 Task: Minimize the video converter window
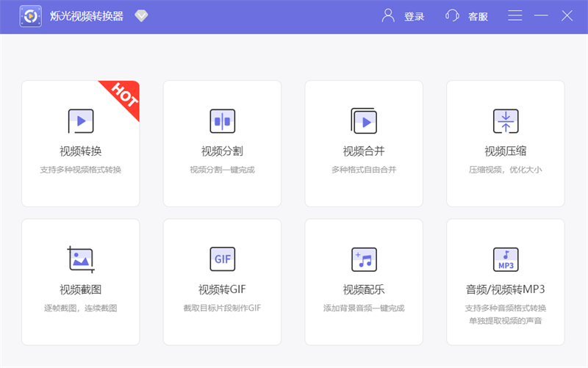pos(541,15)
